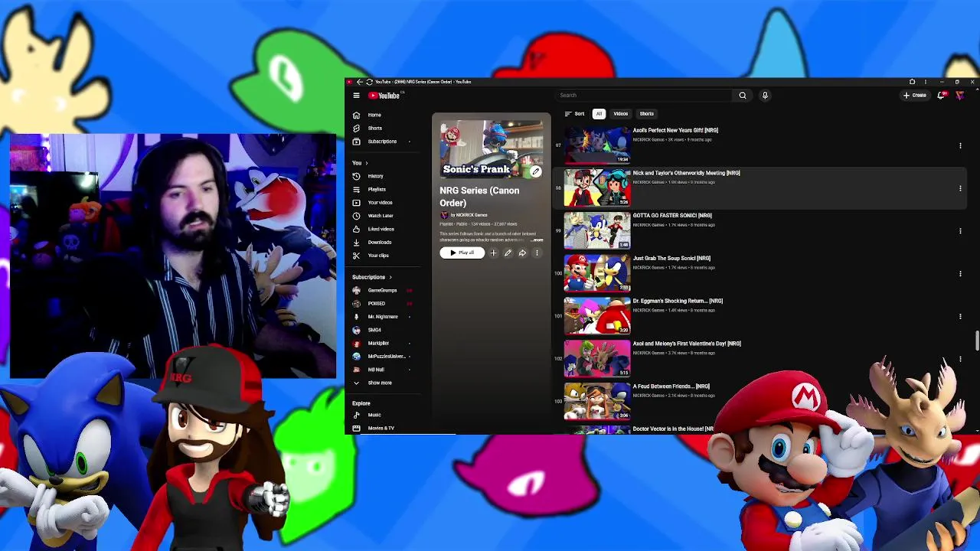Open options for Just Grab The Soup Sonic
The width and height of the screenshot is (980, 551).
pos(960,274)
